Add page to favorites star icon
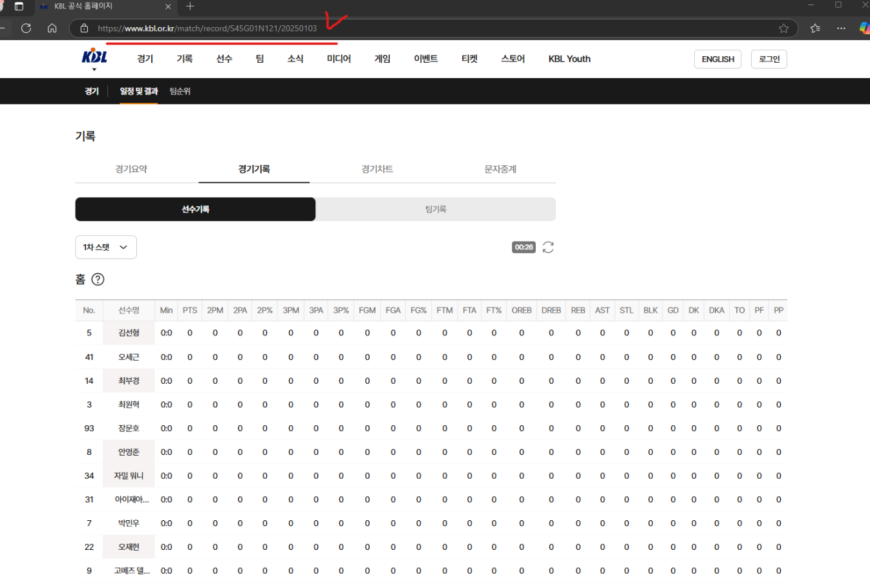 click(783, 28)
